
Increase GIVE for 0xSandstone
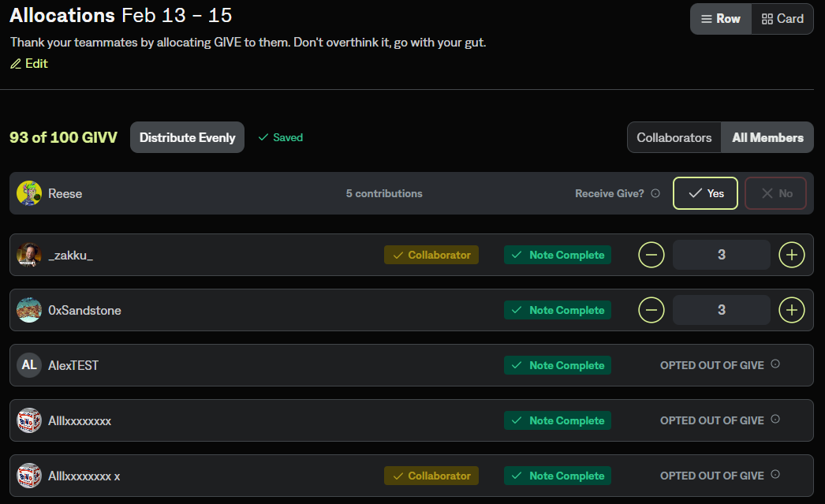(x=792, y=310)
